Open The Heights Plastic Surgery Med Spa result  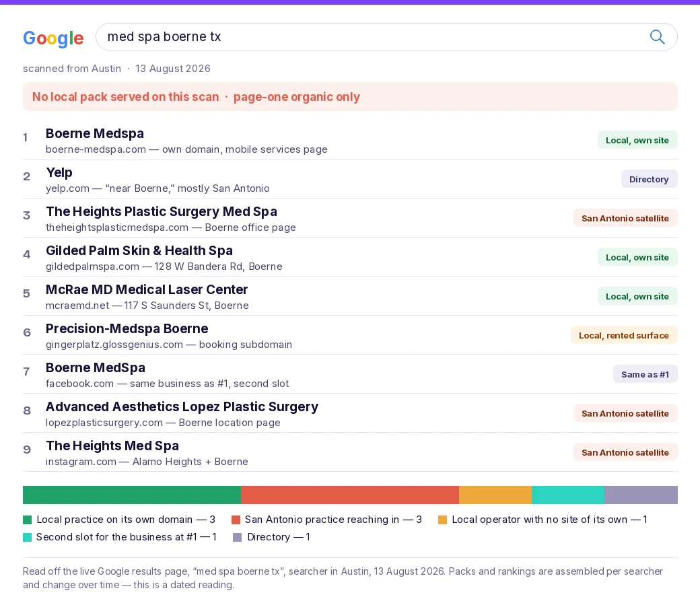162,211
